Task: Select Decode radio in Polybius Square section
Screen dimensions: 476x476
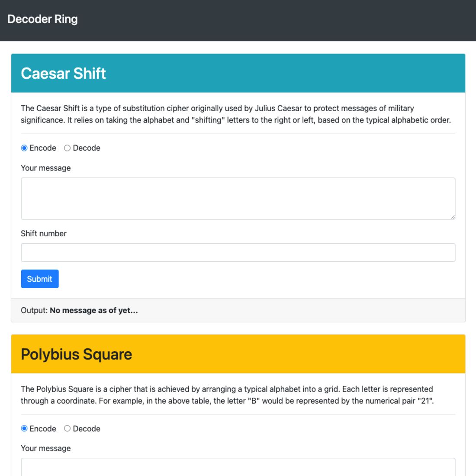Action: pyautogui.click(x=67, y=428)
